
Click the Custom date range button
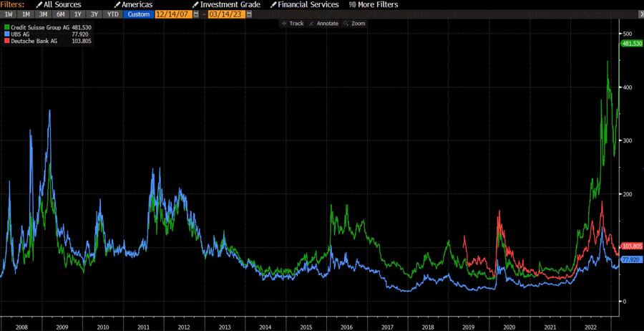138,14
